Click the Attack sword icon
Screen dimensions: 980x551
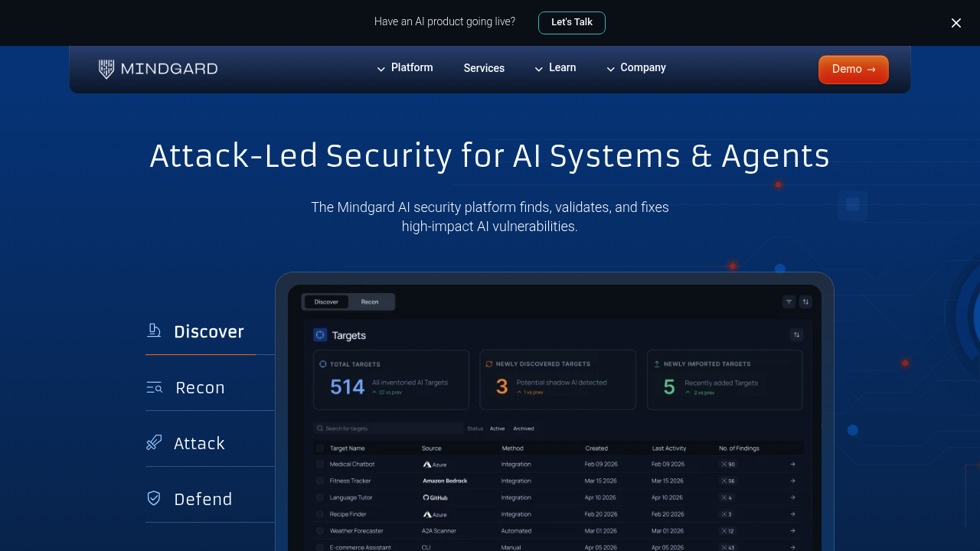154,442
